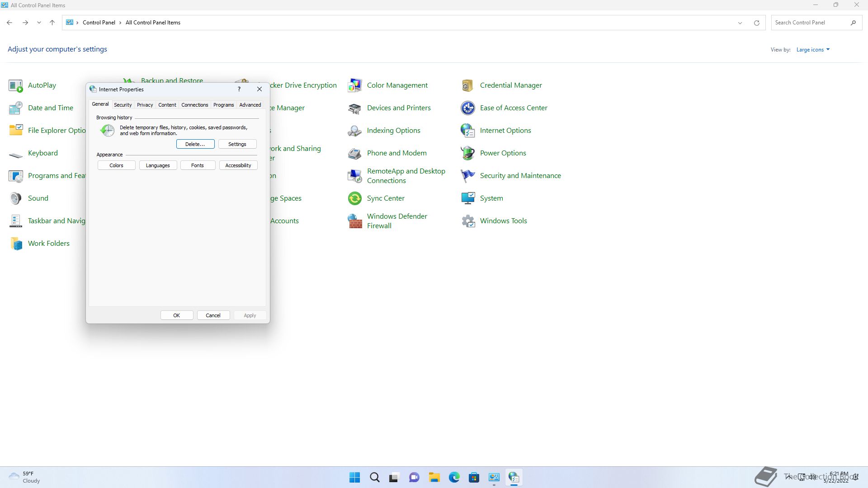This screenshot has width=868, height=488.
Task: Go back with the Back arrow
Action: click(x=9, y=23)
